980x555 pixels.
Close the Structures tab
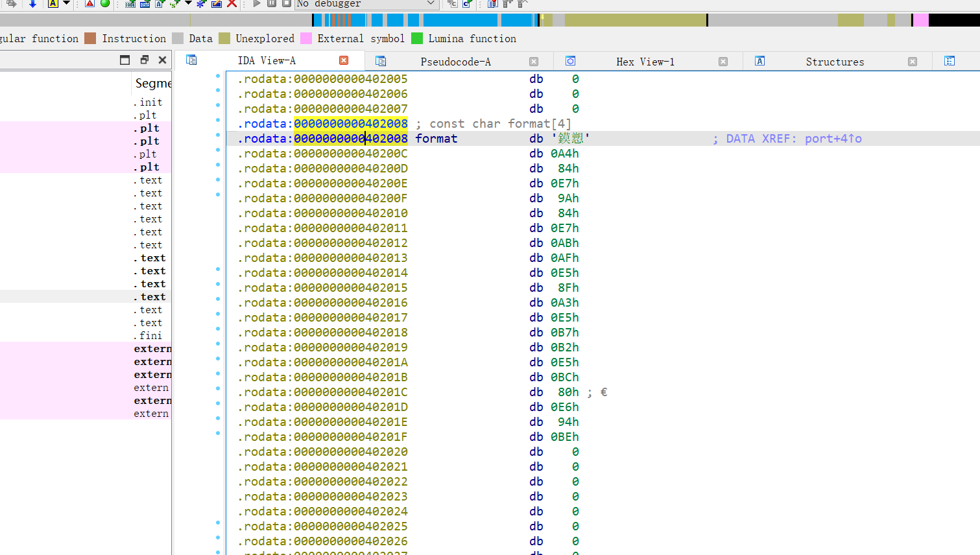pos(913,62)
